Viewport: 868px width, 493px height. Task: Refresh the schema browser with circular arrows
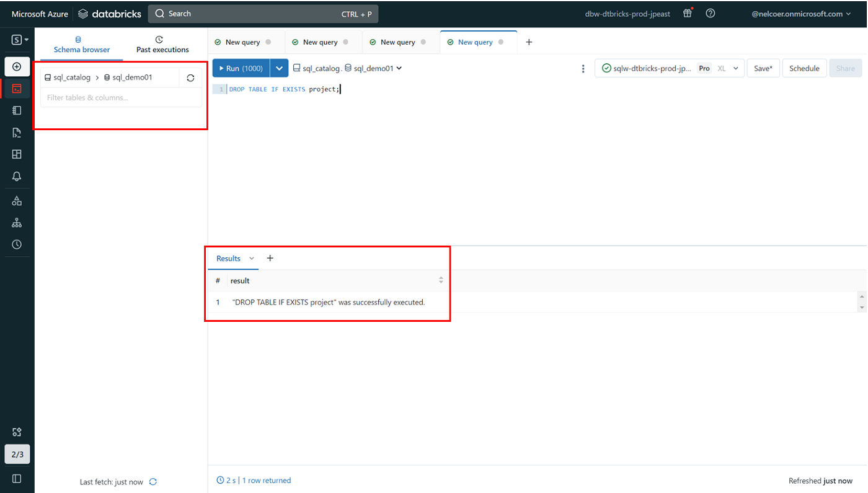click(190, 78)
